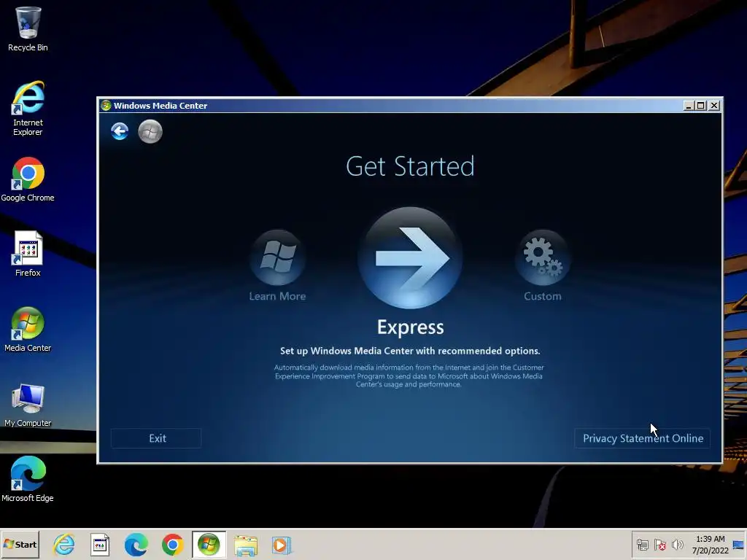Select the Microsoft Edge desktop shortcut

(28, 479)
